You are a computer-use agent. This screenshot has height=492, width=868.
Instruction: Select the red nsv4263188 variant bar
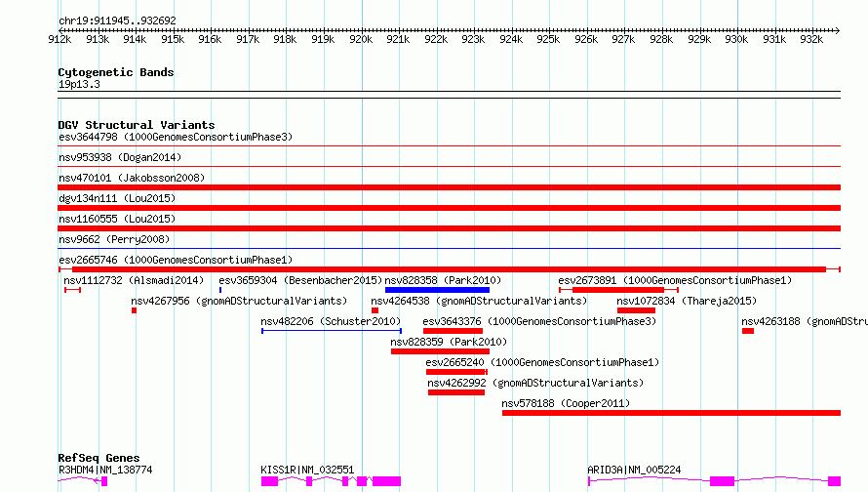pos(748,331)
